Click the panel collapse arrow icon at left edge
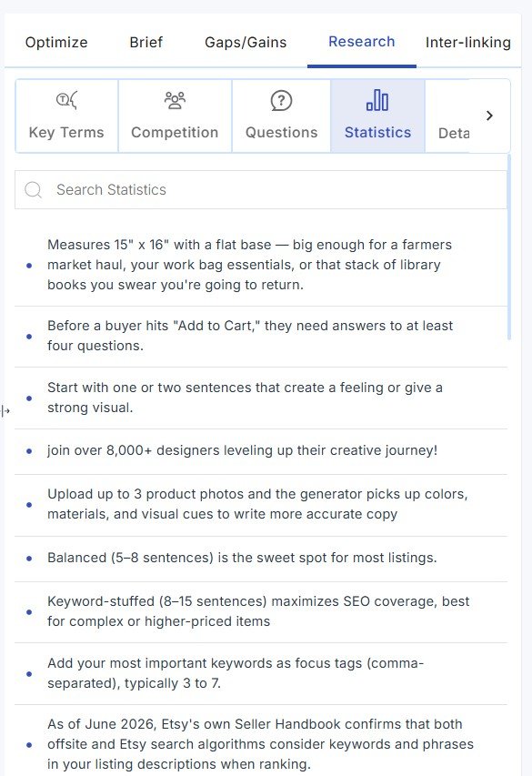Image resolution: width=532 pixels, height=776 pixels. click(x=5, y=411)
